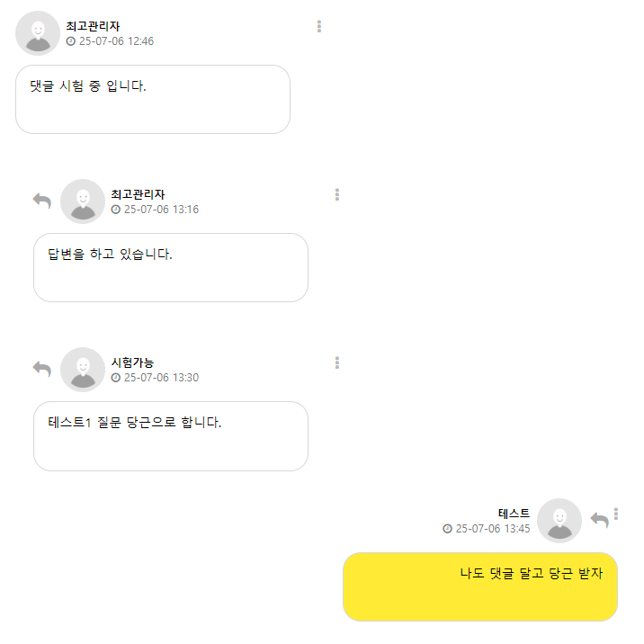This screenshot has height=644, width=644.
Task: Click the yellow 나도 댓글 달고 당근 받자 bubble
Action: 480,586
